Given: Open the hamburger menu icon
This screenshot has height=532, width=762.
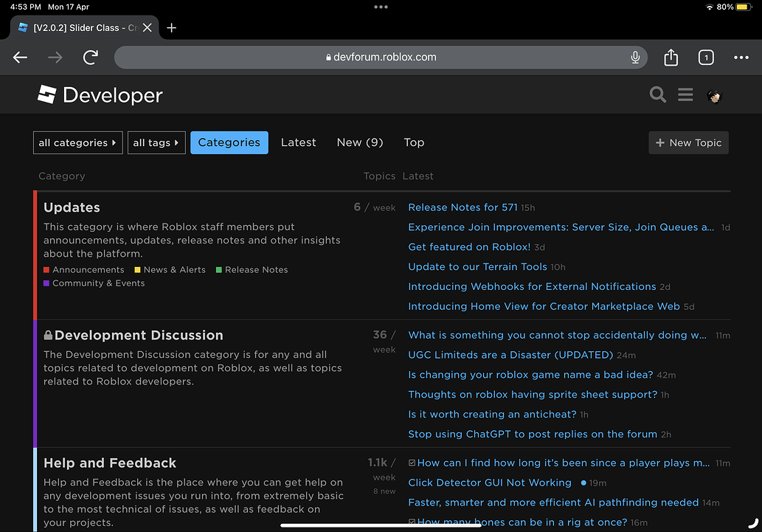Looking at the screenshot, I should pos(685,94).
